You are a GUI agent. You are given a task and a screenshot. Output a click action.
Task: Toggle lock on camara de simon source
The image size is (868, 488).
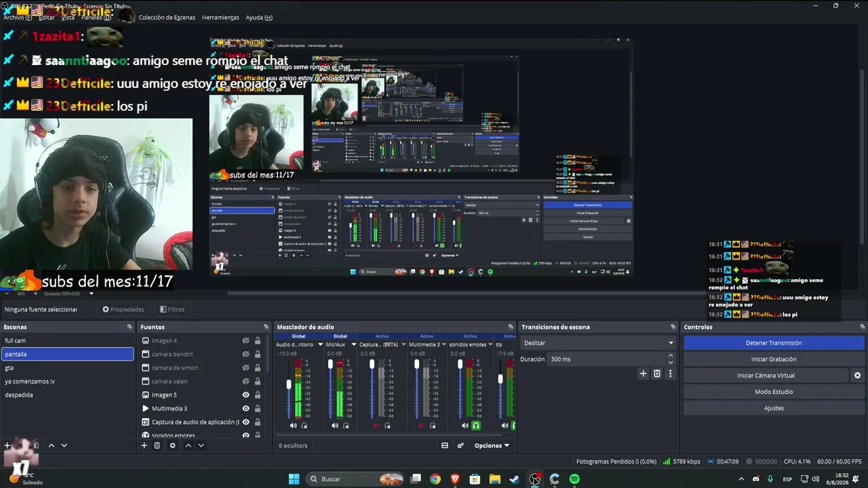[258, 367]
